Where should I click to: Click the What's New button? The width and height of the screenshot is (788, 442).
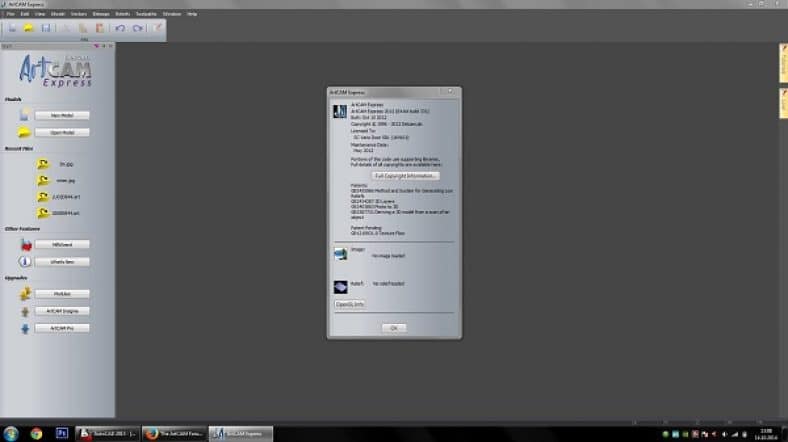pos(62,262)
